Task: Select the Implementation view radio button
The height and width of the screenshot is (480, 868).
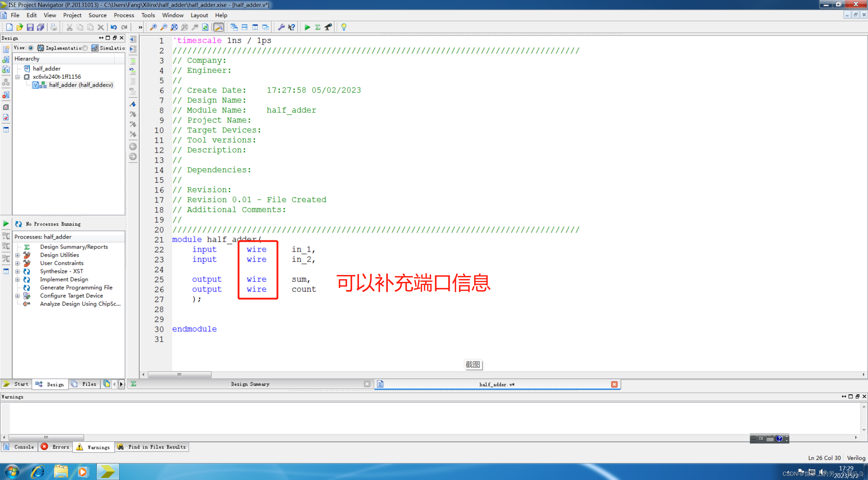Action: pos(31,48)
